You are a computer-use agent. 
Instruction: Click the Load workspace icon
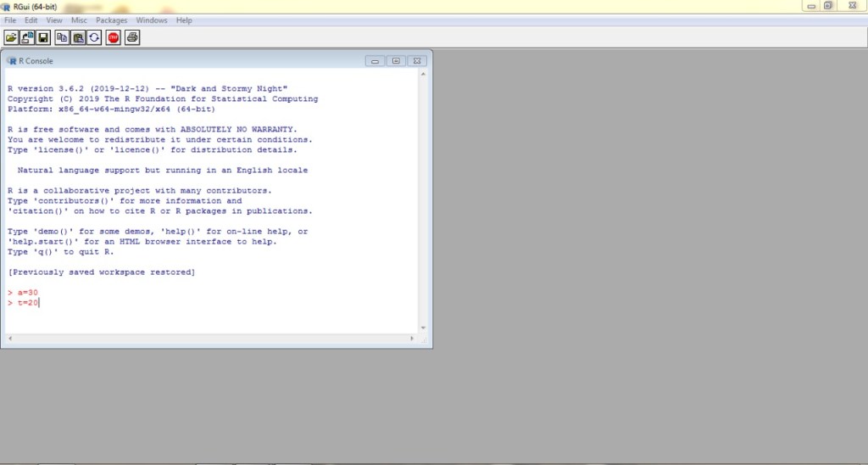coord(27,37)
